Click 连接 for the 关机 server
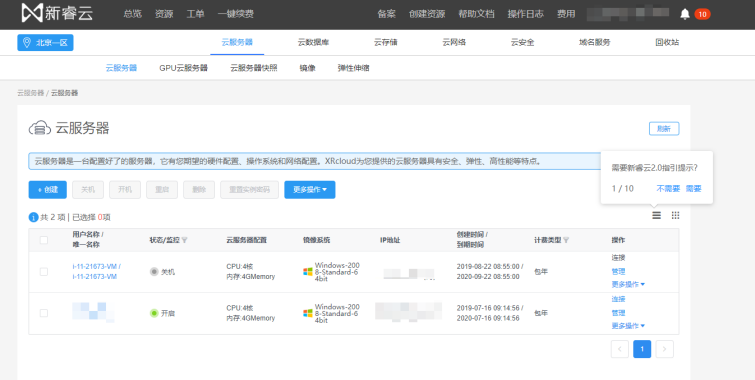The width and height of the screenshot is (755, 380). (x=618, y=258)
